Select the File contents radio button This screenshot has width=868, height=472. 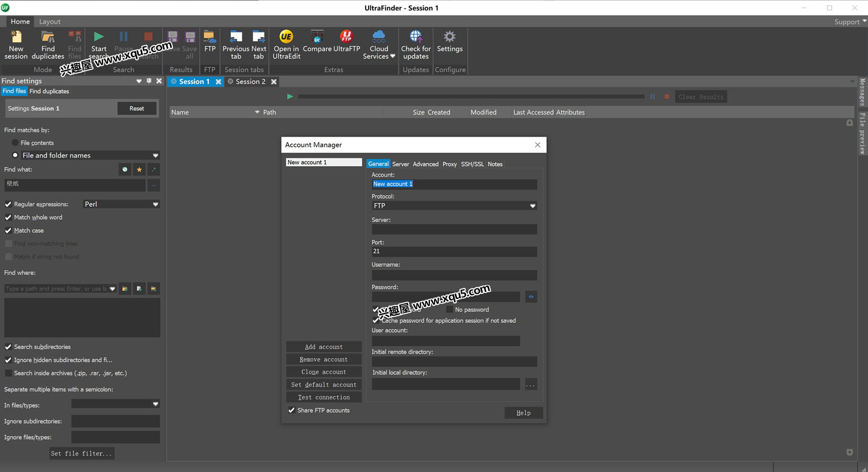(15, 143)
